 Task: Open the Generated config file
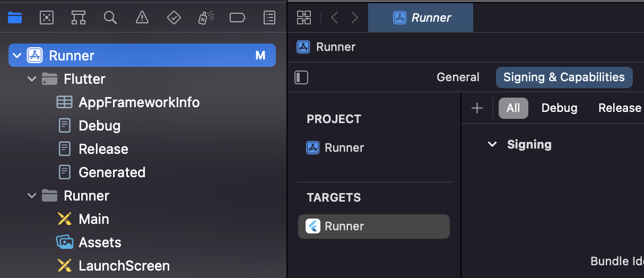[x=112, y=172]
